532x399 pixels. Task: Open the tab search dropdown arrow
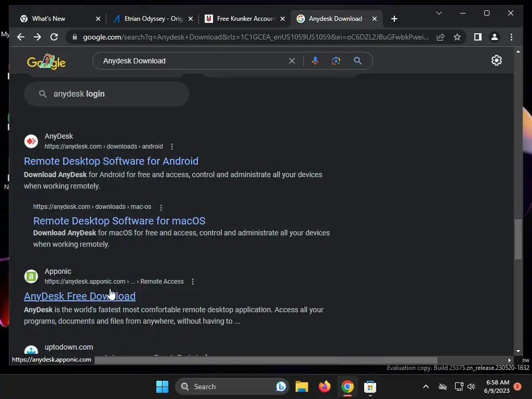click(438, 13)
